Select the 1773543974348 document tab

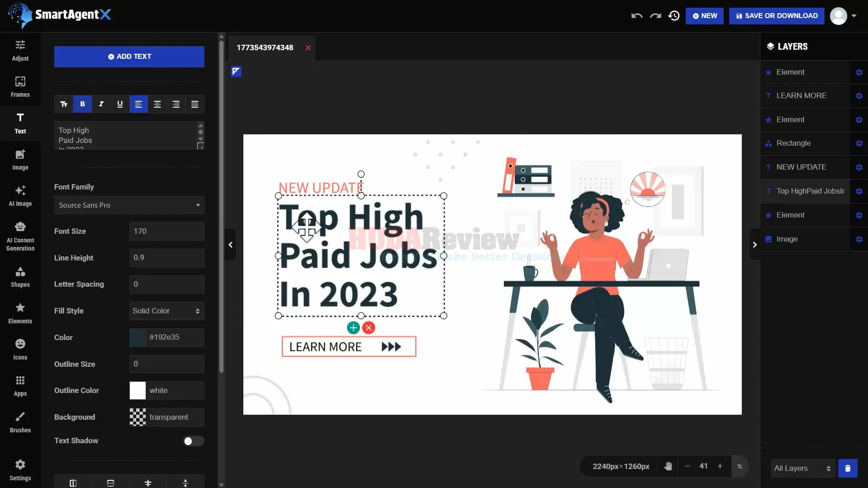click(x=265, y=47)
